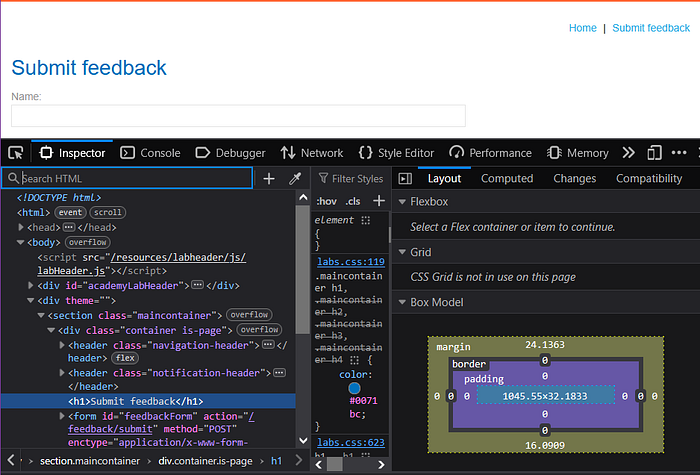This screenshot has height=475, width=700.
Task: Click the scroll badge on html
Action: [108, 212]
